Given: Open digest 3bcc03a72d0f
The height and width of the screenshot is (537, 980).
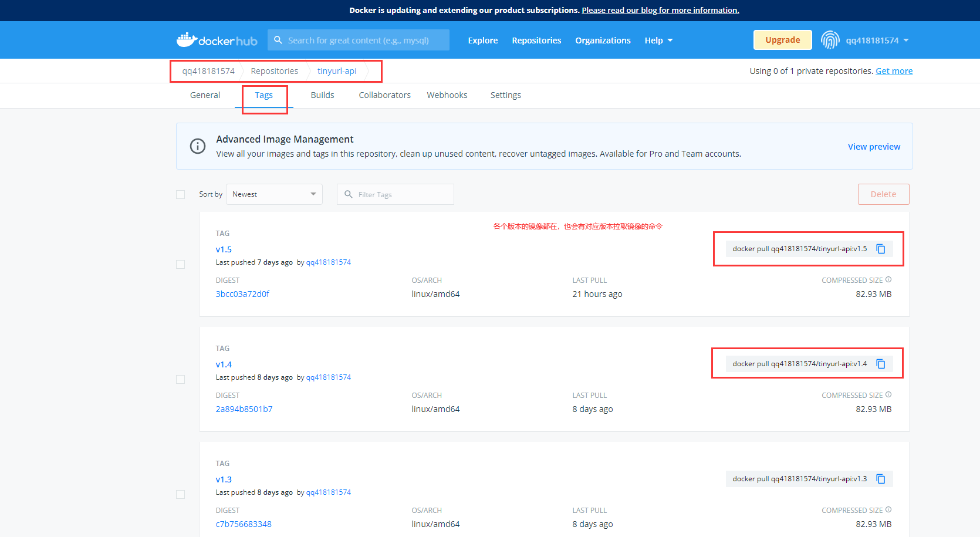Looking at the screenshot, I should 242,294.
